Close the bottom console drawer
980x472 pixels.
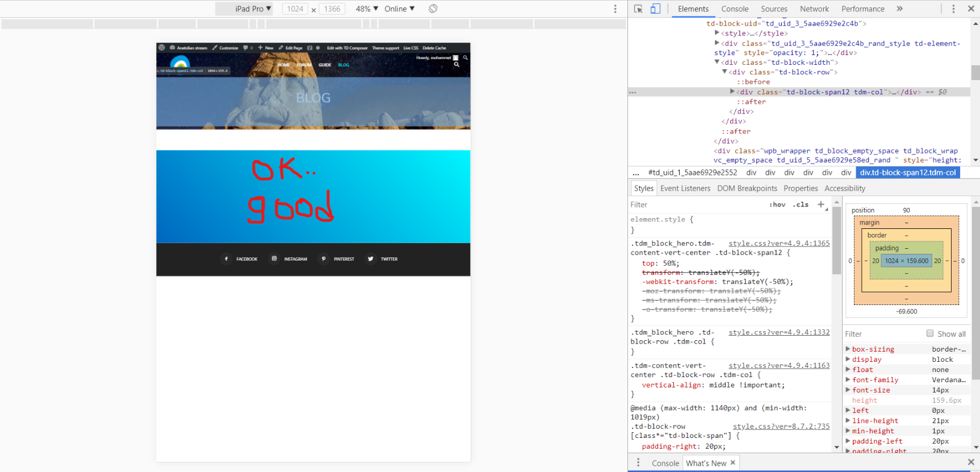coord(971,462)
